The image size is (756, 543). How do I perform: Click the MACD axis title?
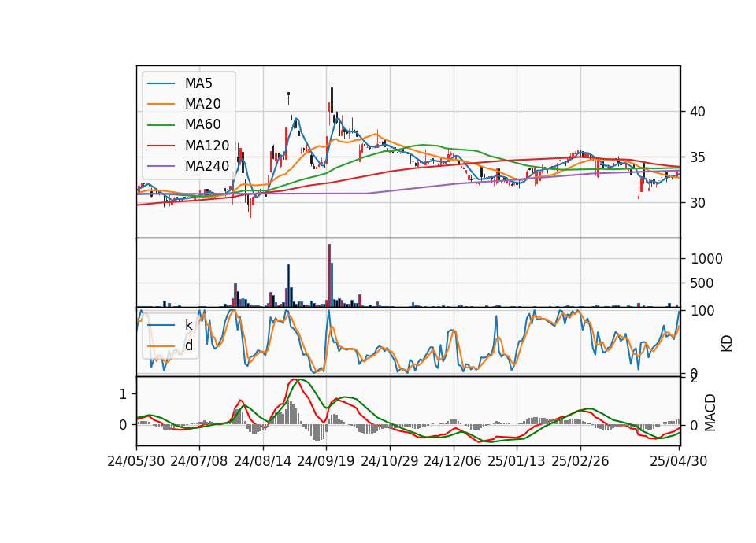710,412
